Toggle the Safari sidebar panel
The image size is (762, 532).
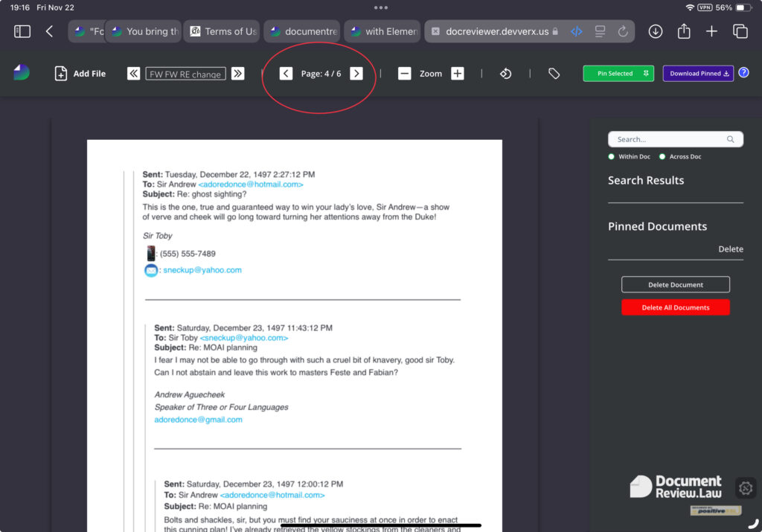pyautogui.click(x=22, y=31)
